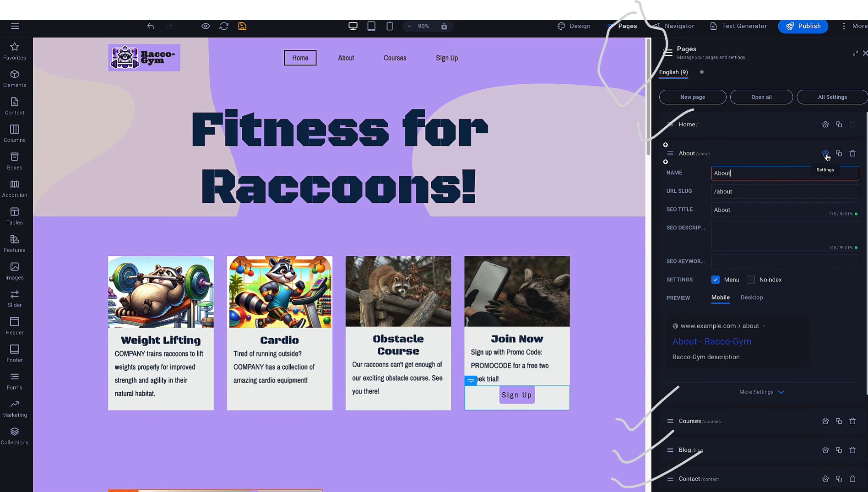Delete the Courses page
The image size is (868, 492).
coord(852,421)
